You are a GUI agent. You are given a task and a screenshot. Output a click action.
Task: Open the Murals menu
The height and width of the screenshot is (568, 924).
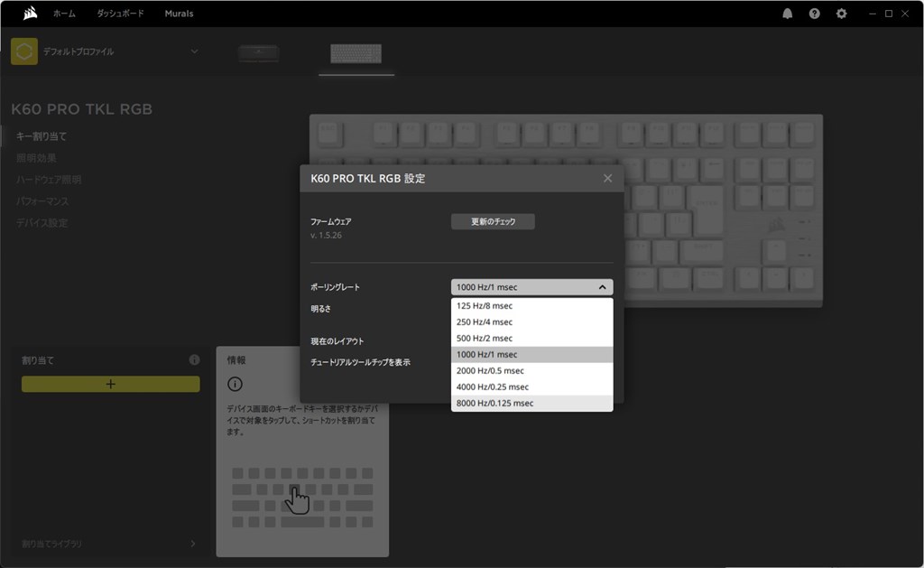179,14
